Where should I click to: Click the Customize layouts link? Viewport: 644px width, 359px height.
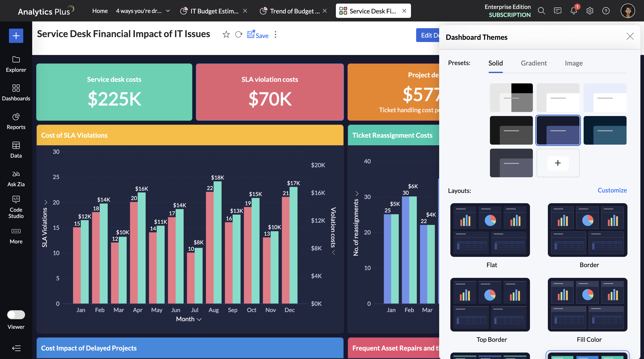(x=612, y=190)
